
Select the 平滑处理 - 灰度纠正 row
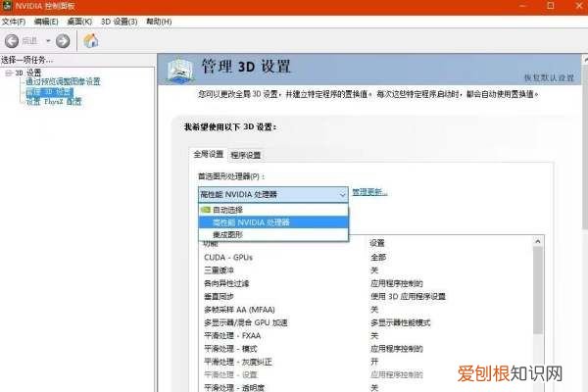[367, 362]
